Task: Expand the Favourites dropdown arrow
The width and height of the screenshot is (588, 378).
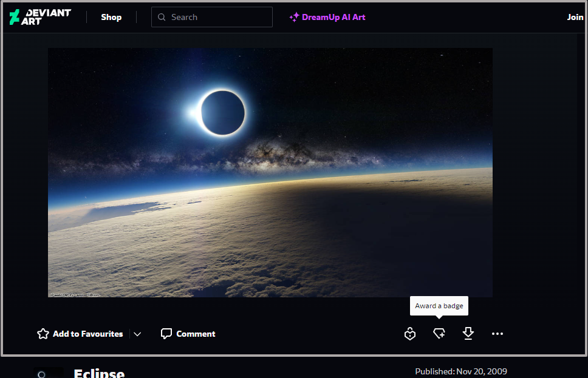Action: (137, 334)
